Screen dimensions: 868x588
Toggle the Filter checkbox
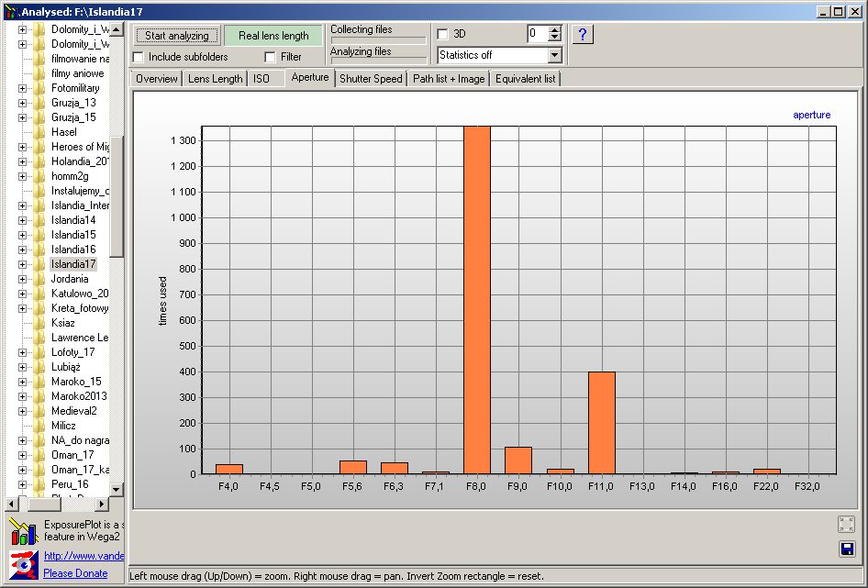[x=270, y=57]
